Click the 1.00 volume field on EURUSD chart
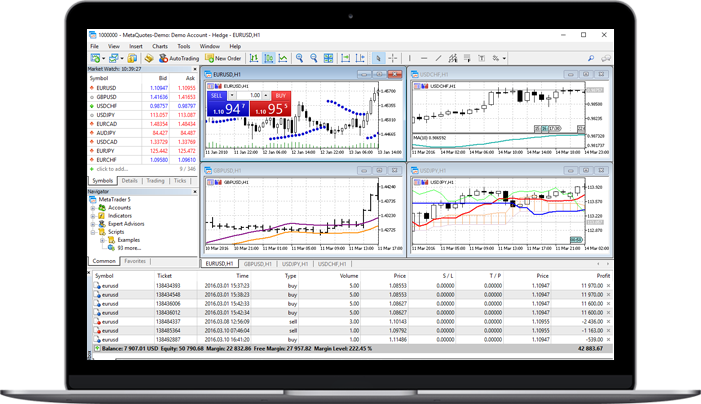The image size is (701, 404). [x=249, y=96]
